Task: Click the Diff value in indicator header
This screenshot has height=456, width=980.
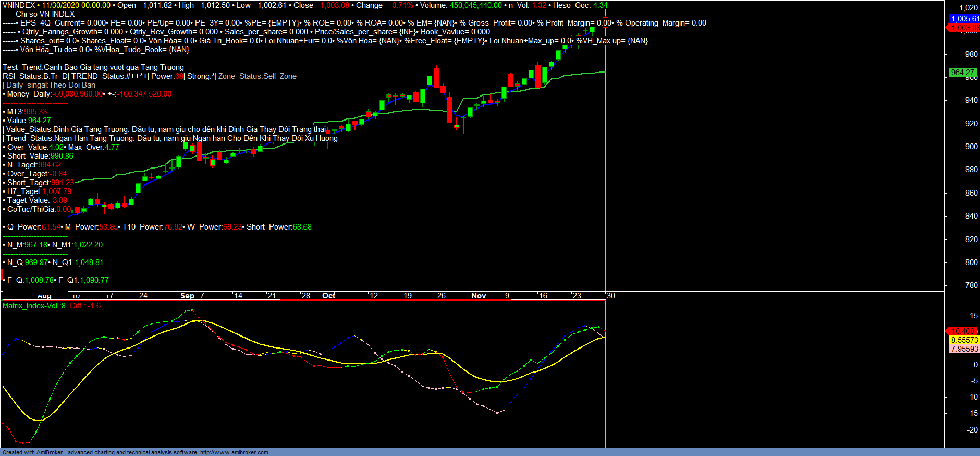Action: click(x=85, y=306)
